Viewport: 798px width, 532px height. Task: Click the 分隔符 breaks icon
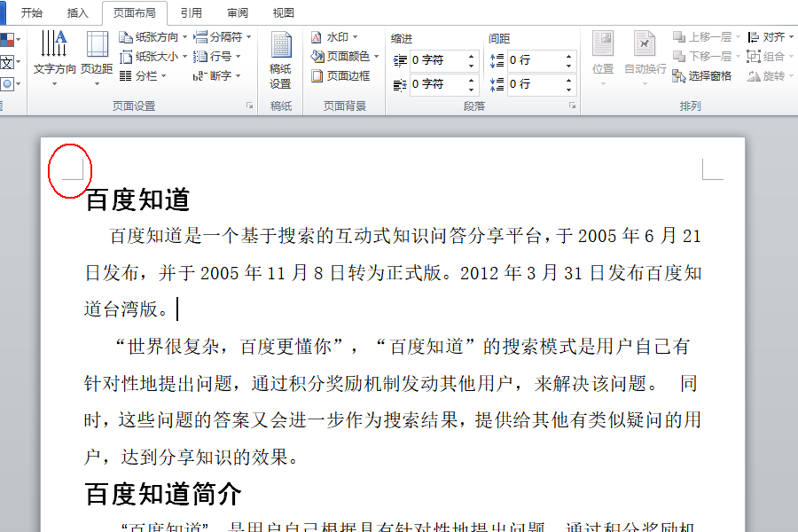coord(200,36)
